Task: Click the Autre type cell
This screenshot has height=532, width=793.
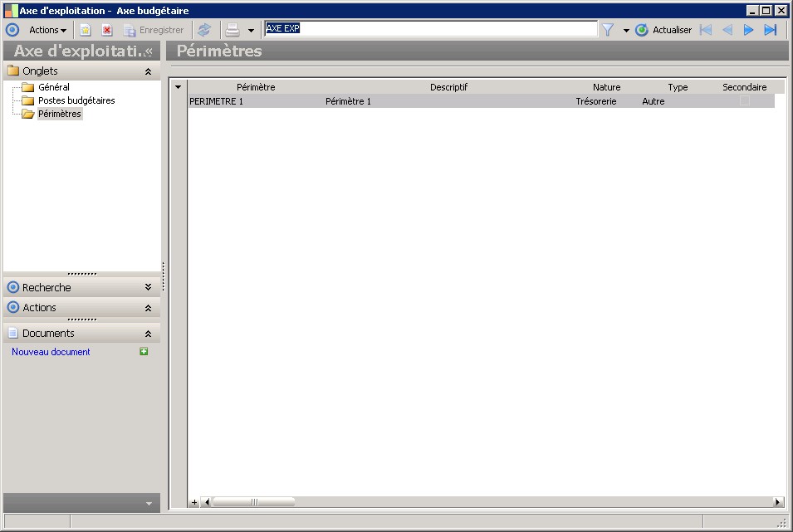Action: point(678,101)
